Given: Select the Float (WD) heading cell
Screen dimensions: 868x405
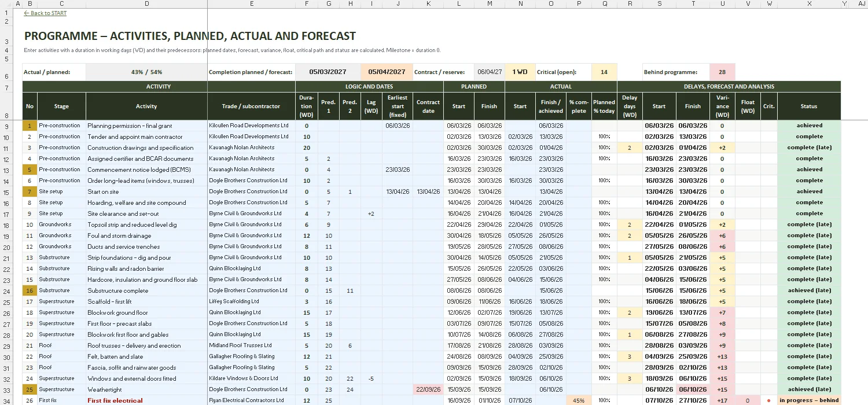Looking at the screenshot, I should pyautogui.click(x=748, y=106).
